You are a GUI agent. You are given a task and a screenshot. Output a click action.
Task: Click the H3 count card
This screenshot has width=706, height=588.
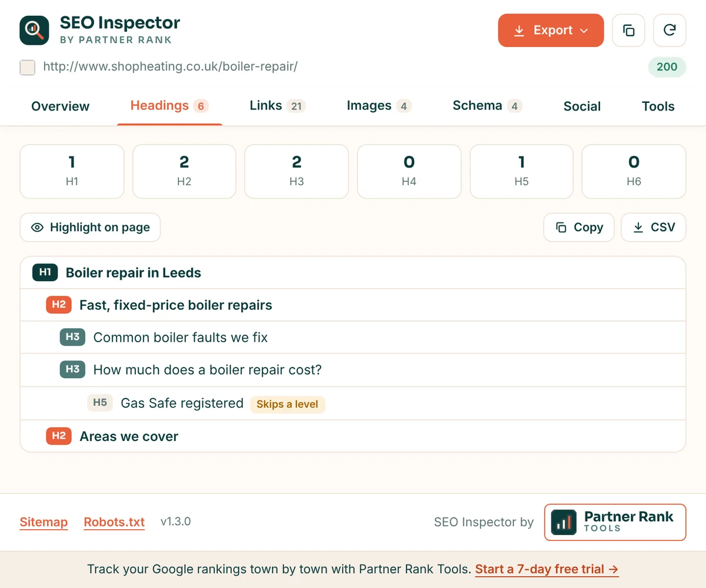[x=297, y=172]
